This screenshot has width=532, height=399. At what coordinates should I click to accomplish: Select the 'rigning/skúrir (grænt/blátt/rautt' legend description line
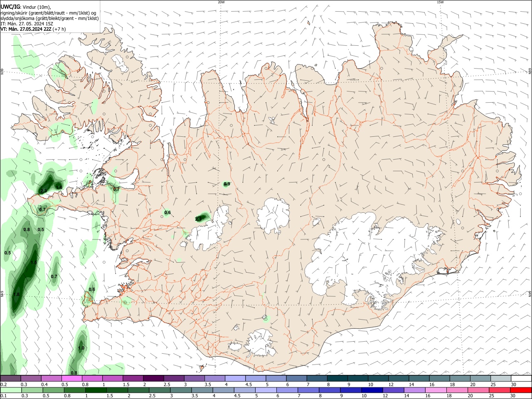49,12
